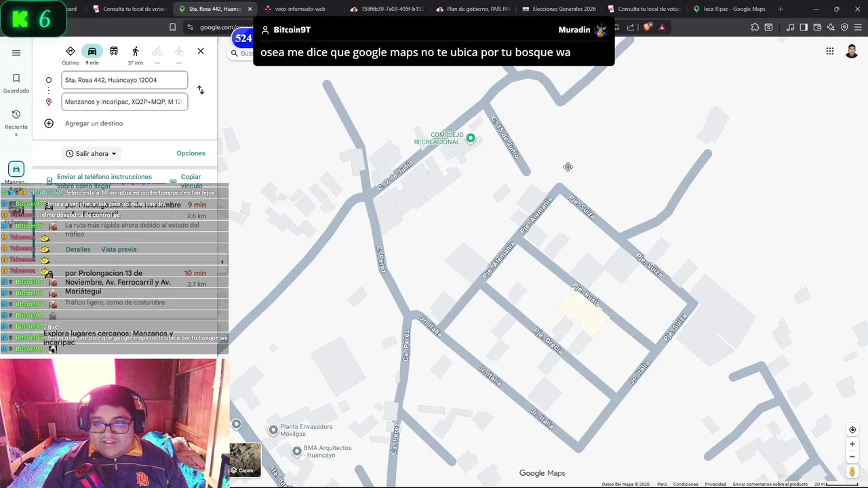Edit the Manzanos y incaripac destination field
This screenshot has width=868, height=488.
coord(125,102)
